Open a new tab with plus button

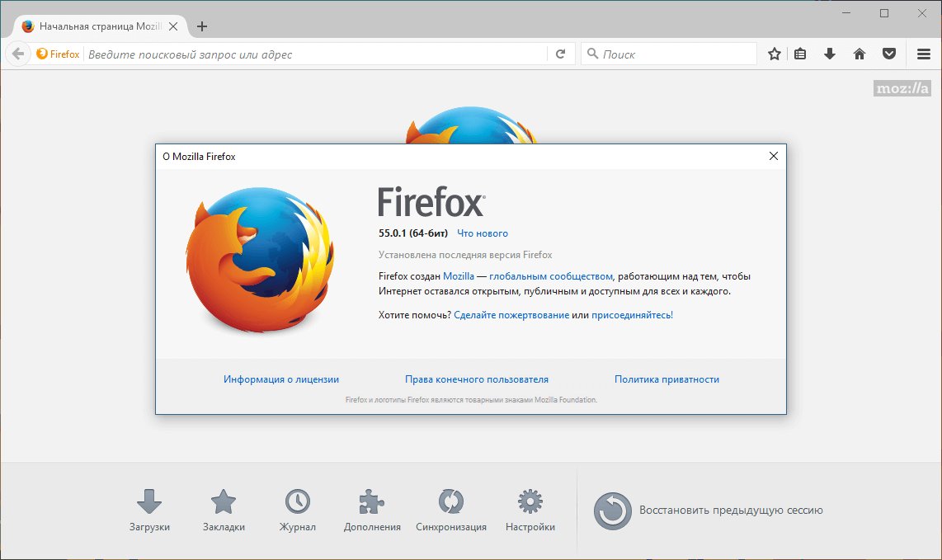[x=202, y=26]
